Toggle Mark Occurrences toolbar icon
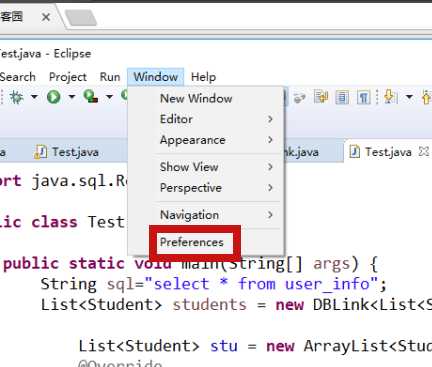The width and height of the screenshot is (432, 367). [320, 97]
